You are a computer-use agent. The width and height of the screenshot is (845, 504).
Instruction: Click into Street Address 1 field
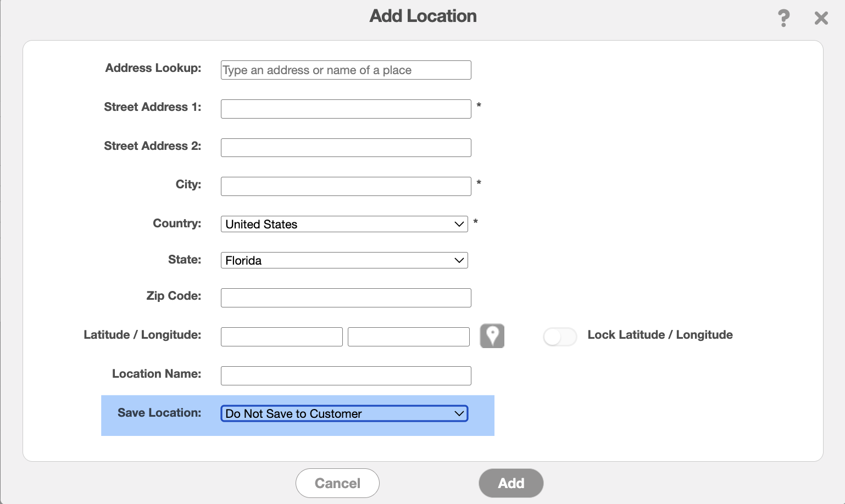point(346,109)
